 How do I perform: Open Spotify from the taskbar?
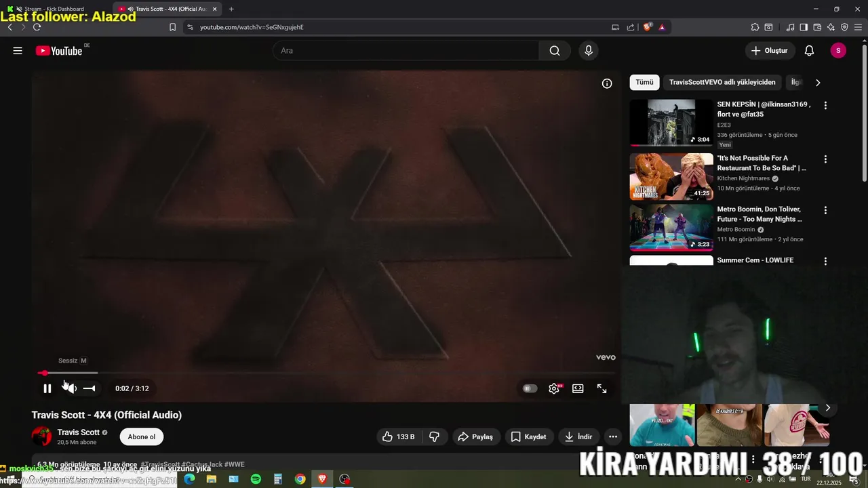pos(256,479)
